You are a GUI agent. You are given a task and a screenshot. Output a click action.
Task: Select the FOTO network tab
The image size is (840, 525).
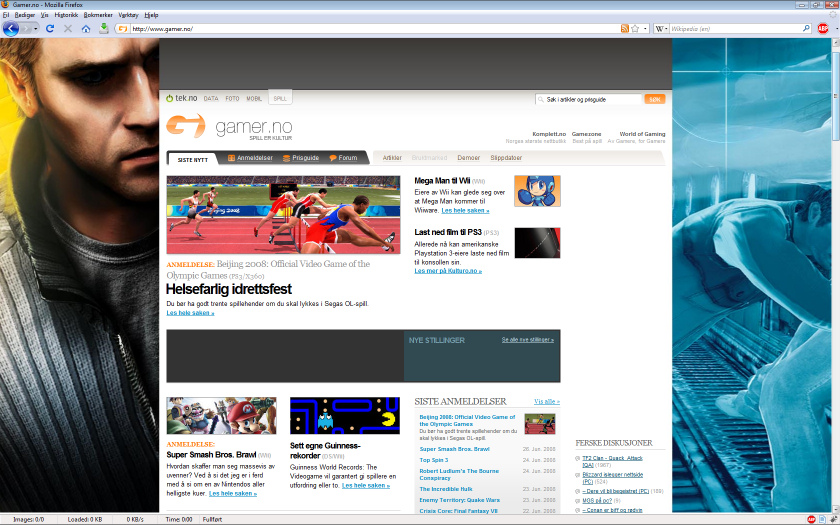[232, 99]
